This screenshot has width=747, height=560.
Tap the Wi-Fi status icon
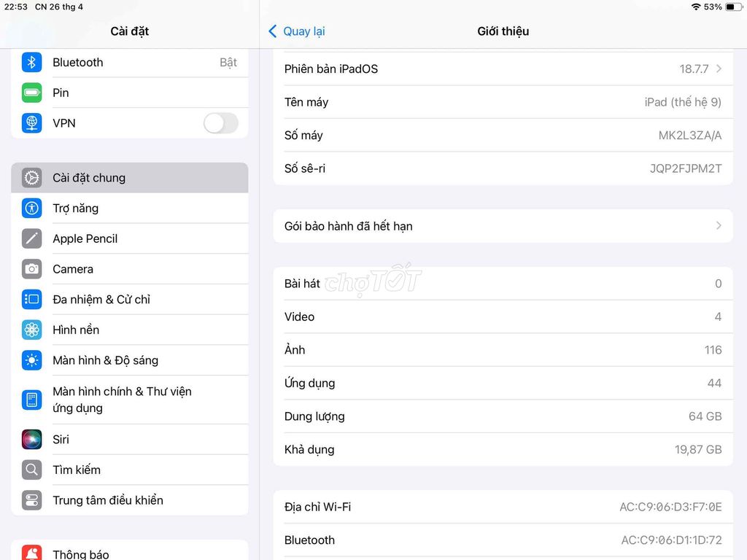696,7
